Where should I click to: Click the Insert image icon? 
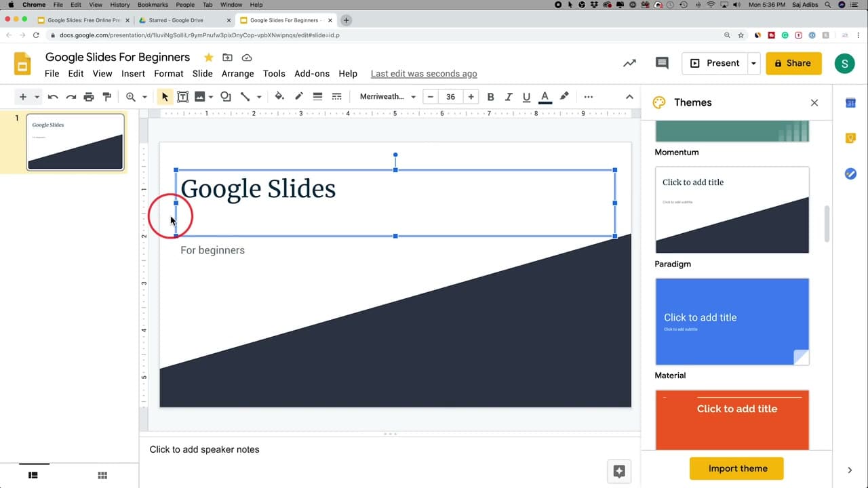point(199,97)
